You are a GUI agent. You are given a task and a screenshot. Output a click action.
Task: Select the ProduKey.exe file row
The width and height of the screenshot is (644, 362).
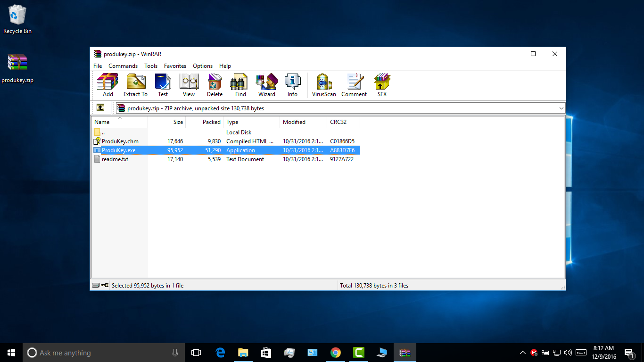(x=226, y=150)
